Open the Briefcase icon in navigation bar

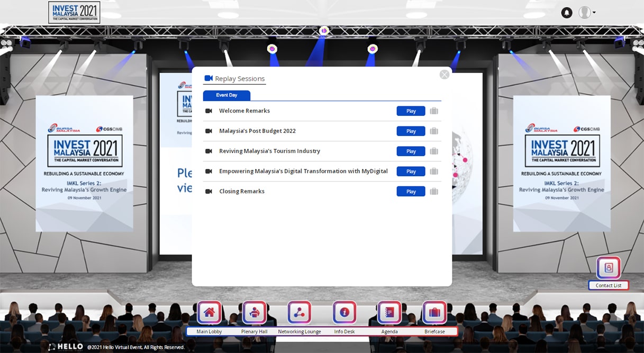point(434,312)
